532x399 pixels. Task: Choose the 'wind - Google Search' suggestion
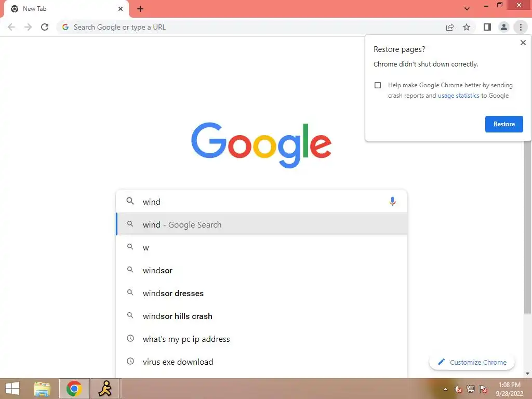pos(261,224)
